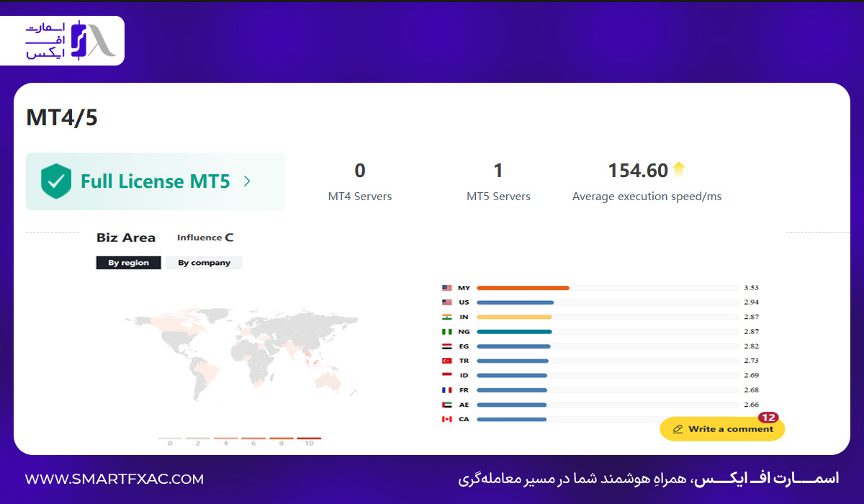864x504 pixels.
Task: Switch to the By company tab
Action: [x=204, y=263]
